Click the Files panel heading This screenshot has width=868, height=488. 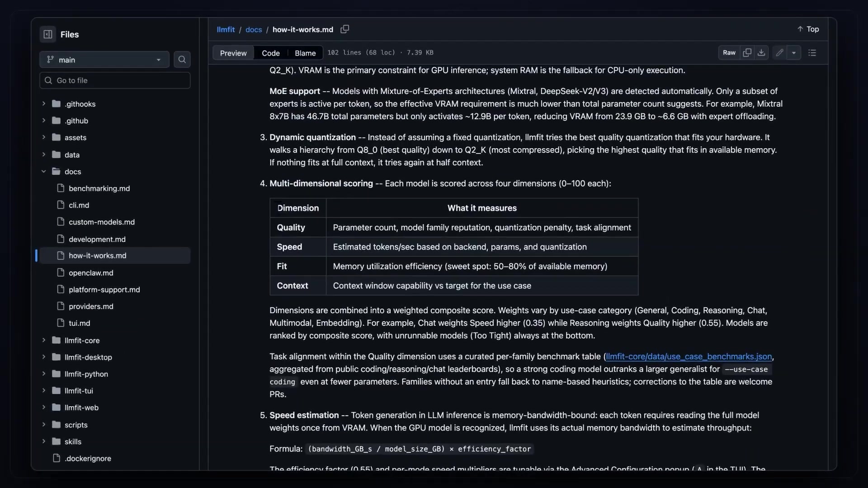pos(70,34)
